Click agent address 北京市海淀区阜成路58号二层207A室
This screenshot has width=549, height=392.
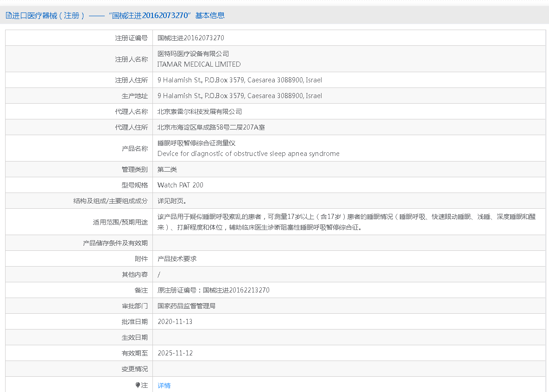coord(211,127)
